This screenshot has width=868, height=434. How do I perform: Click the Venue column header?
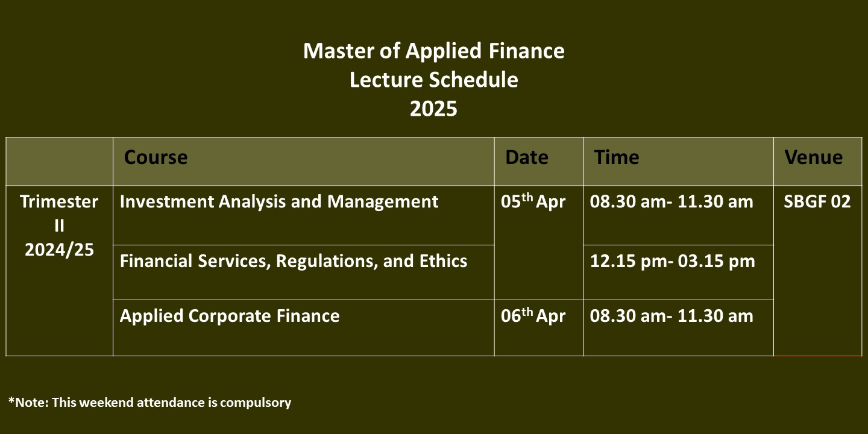click(813, 158)
